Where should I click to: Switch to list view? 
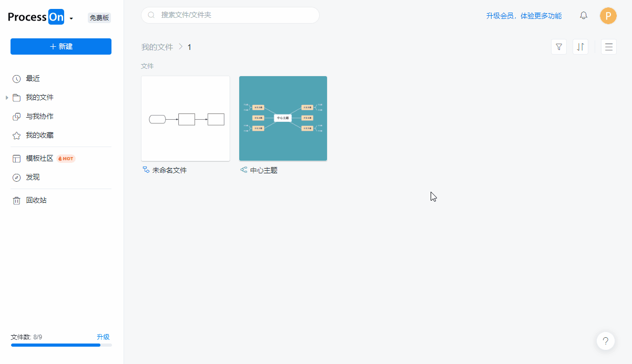pos(609,47)
